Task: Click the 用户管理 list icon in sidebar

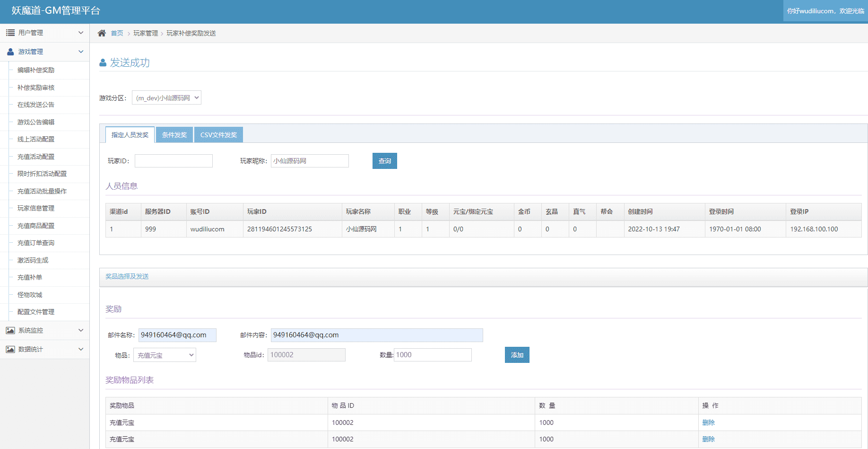Action: (x=10, y=33)
